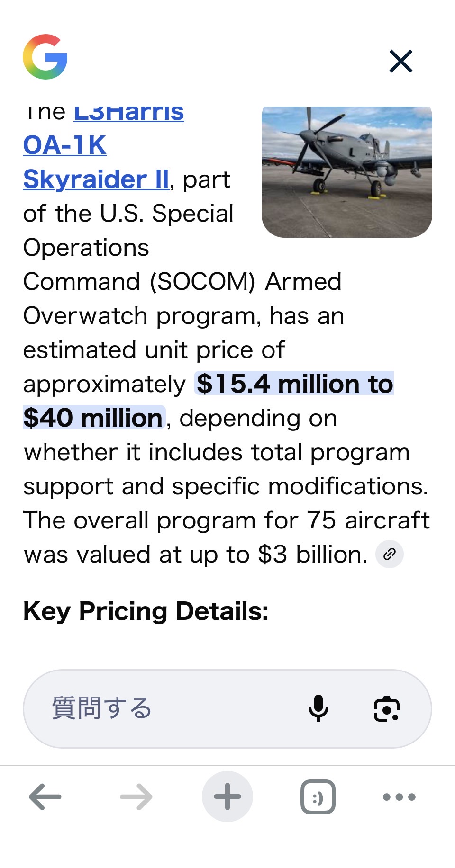Open Google Lens camera search
The image size is (455, 868).
(387, 709)
